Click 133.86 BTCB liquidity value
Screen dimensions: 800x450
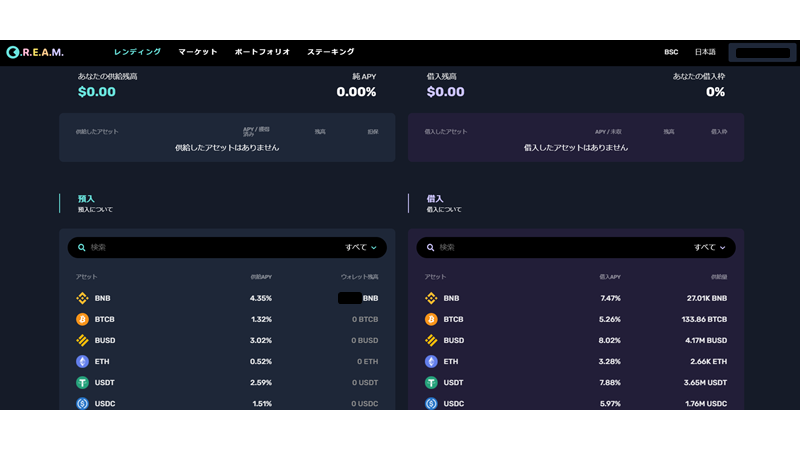[x=704, y=319]
